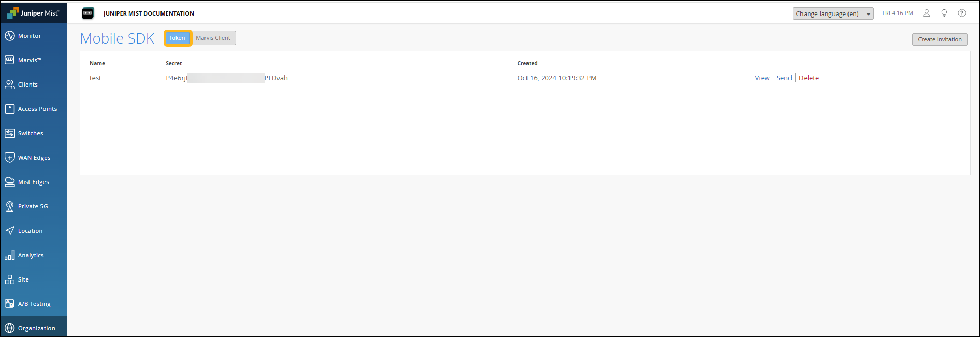This screenshot has width=980, height=337.
Task: Open Access Points icon in sidebar
Action: 10,109
